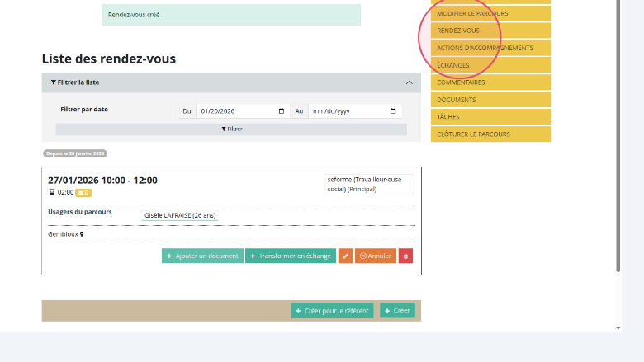Collapse the filter panel using chevron
644x362 pixels.
[409, 82]
